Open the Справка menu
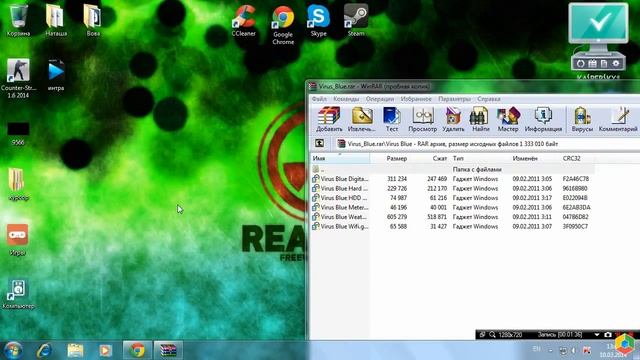Image resolution: width=640 pixels, height=360 pixels. coord(489,99)
